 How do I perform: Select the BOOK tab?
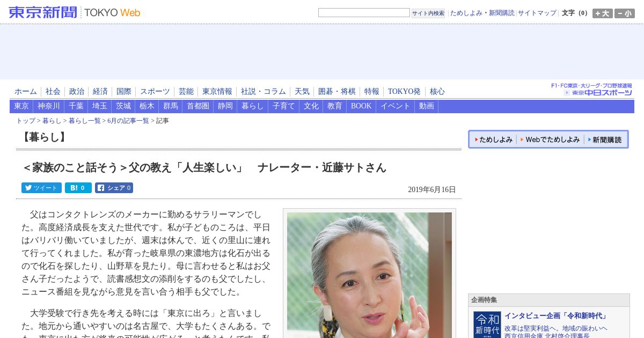[361, 106]
